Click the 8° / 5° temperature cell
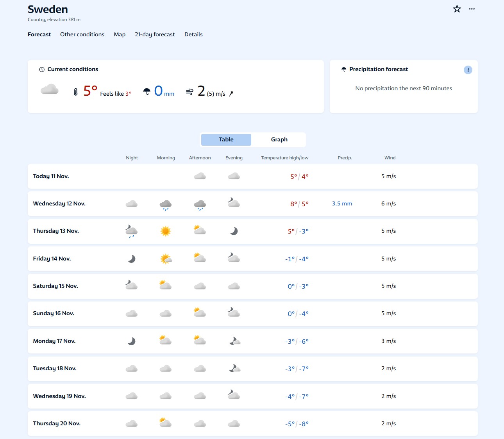The width and height of the screenshot is (504, 439). pos(299,204)
